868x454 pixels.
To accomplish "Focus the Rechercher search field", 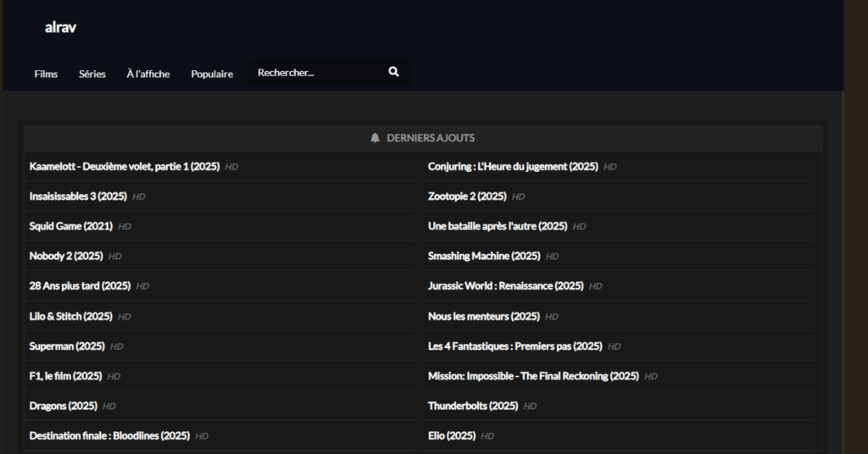I will pyautogui.click(x=314, y=73).
